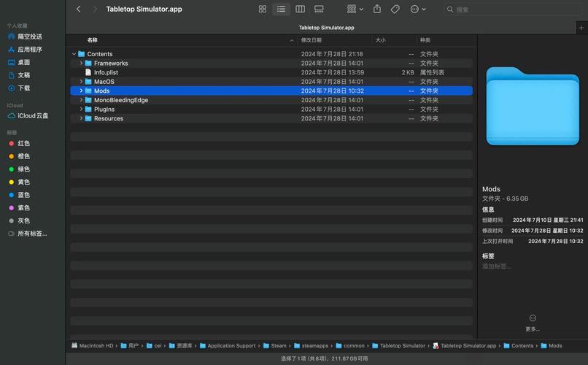Open the group-by options dropdown

pos(355,9)
